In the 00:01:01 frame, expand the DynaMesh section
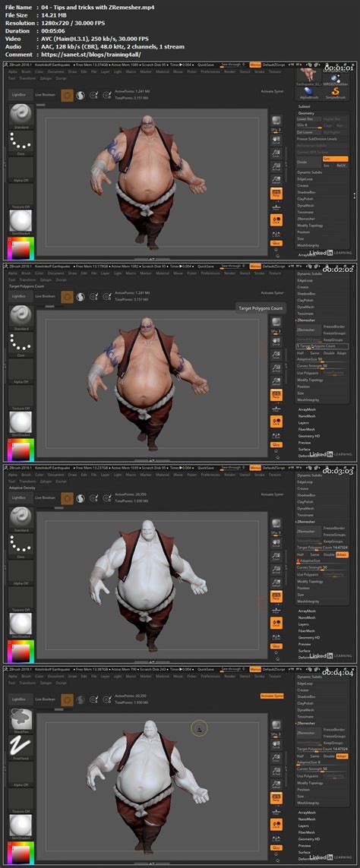This screenshot has width=360, height=868. [x=306, y=205]
